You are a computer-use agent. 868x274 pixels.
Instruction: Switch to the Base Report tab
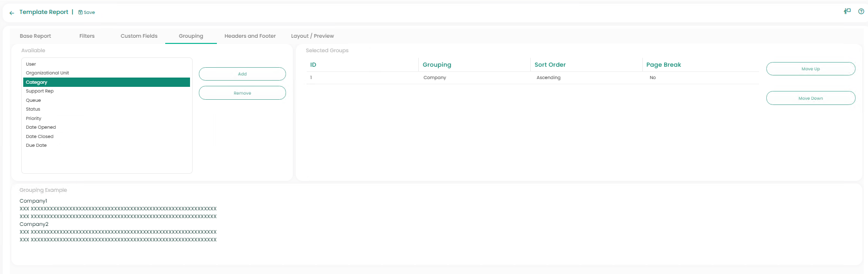click(35, 36)
